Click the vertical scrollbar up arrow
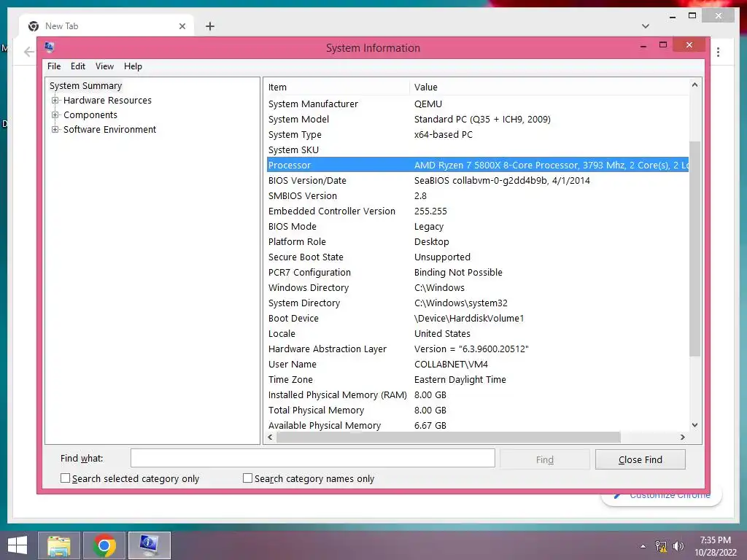 (x=694, y=85)
